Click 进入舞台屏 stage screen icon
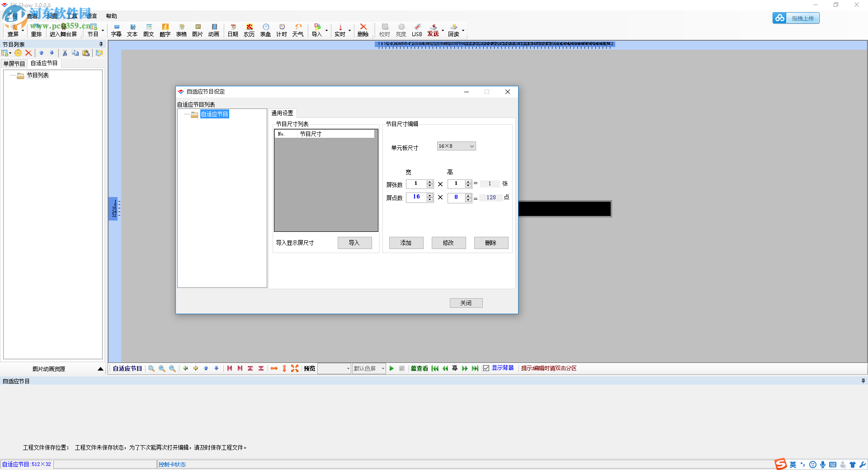Screen dimensions: 868x470 63,30
